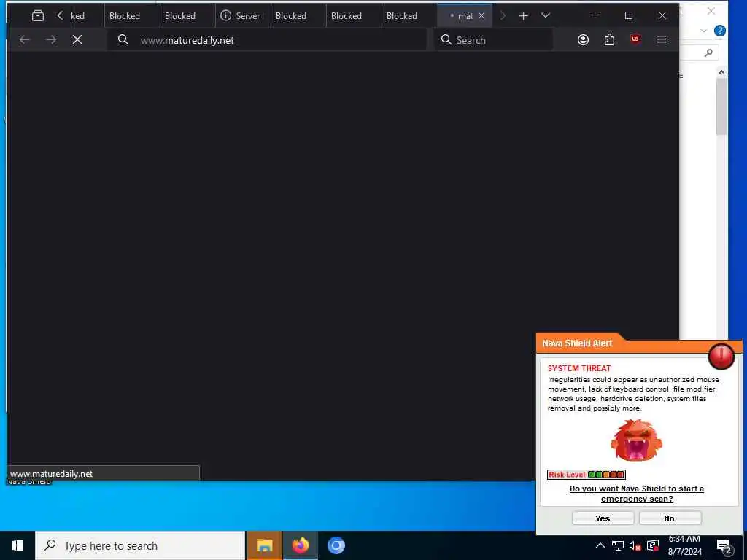Viewport: 747px width, 560px height.
Task: Show hidden system tray icons
Action: coord(600,545)
